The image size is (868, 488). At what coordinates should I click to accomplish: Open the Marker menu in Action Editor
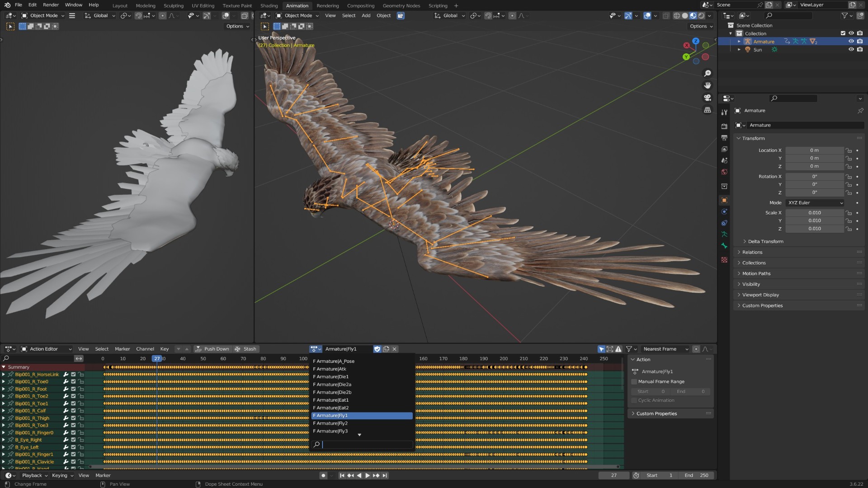(x=122, y=349)
